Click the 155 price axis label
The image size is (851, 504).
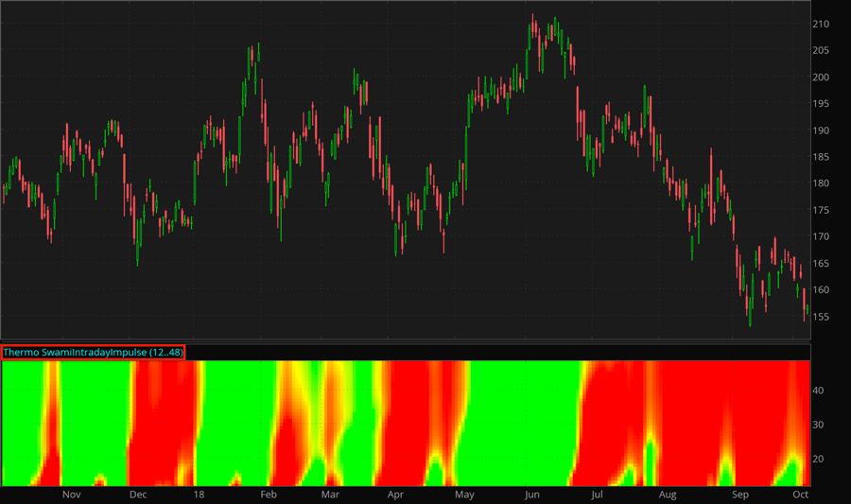(x=821, y=317)
